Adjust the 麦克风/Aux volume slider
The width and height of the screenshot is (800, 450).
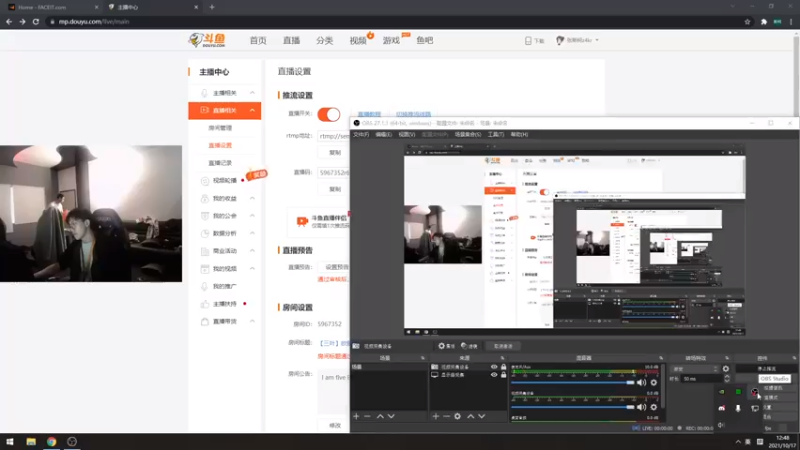pos(572,382)
